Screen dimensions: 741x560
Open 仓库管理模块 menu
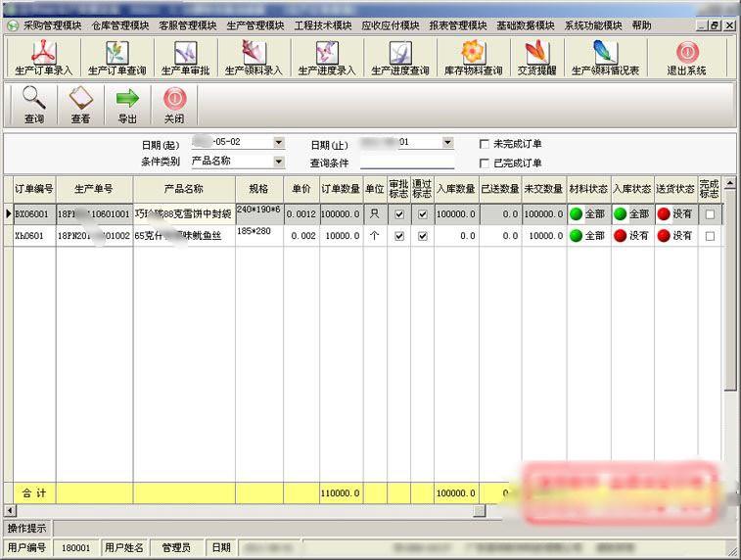click(x=120, y=25)
